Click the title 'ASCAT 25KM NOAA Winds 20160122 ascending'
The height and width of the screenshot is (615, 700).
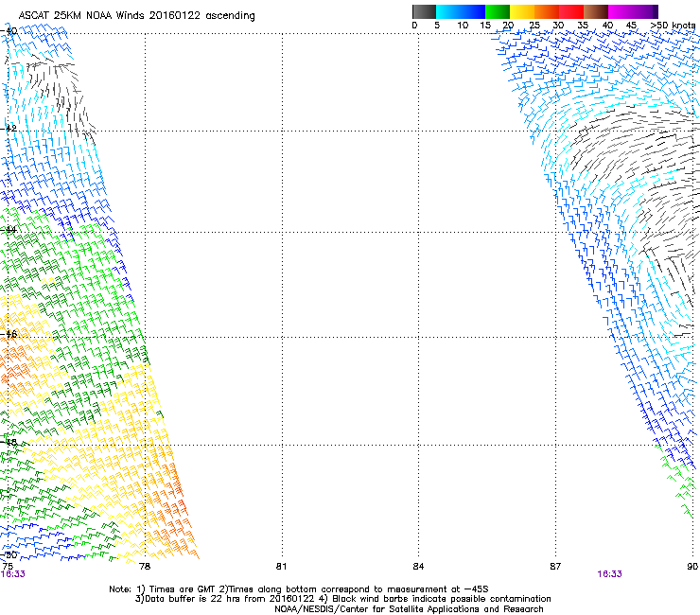tap(136, 16)
